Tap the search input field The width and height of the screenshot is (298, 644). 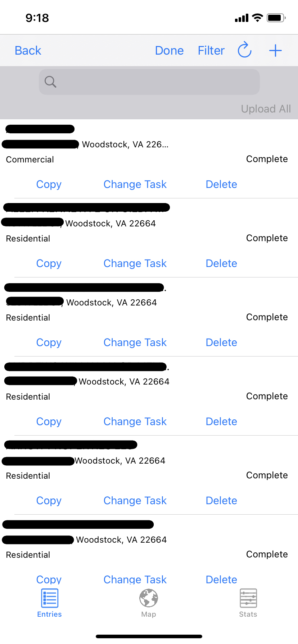click(x=149, y=82)
